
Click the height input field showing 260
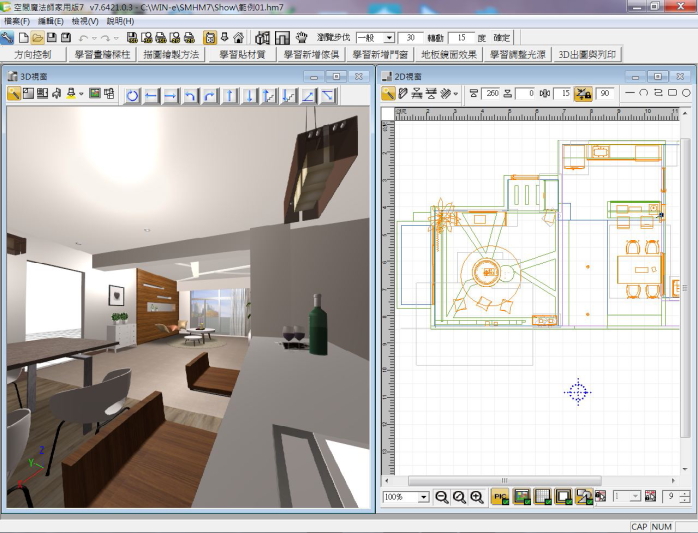pos(492,94)
